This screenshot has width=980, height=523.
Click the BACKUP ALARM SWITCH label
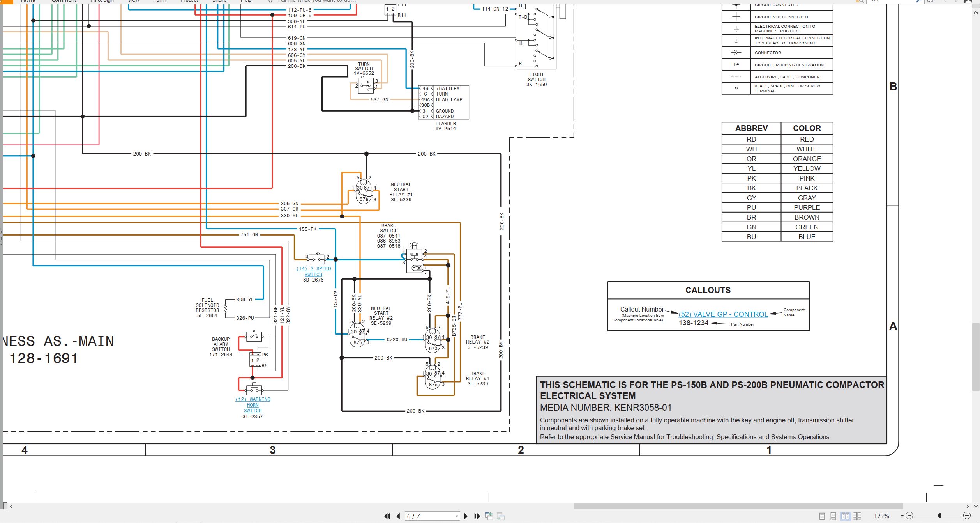click(221, 347)
